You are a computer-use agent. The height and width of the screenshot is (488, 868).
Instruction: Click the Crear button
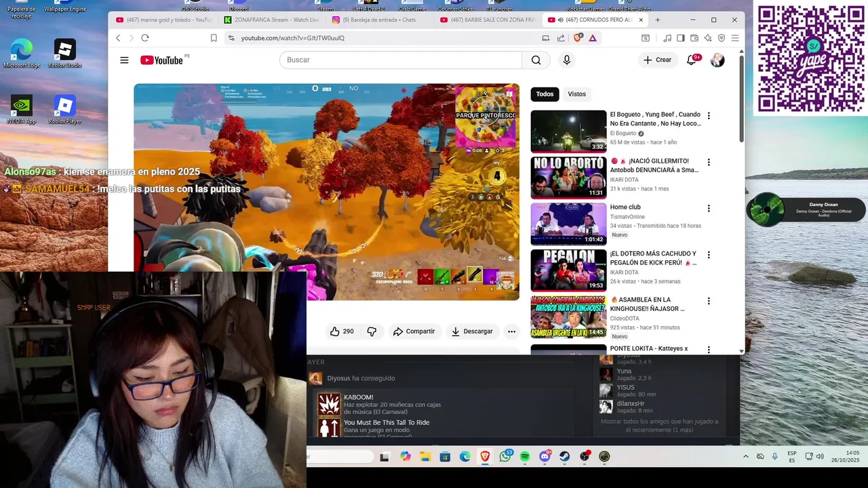pyautogui.click(x=657, y=60)
